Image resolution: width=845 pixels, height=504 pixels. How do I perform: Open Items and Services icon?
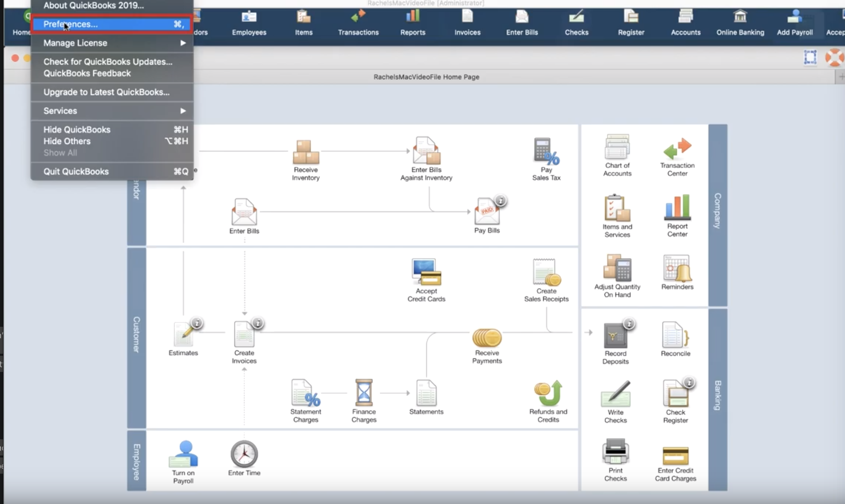(x=617, y=216)
